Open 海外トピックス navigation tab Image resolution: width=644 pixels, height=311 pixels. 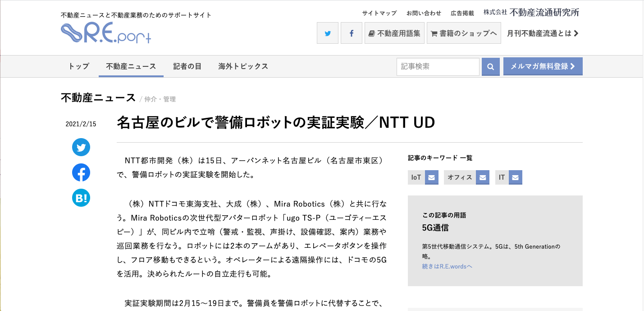point(243,66)
